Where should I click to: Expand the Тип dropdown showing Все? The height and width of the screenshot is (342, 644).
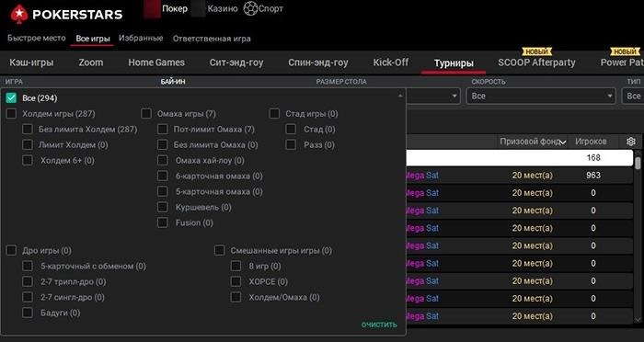633,96
